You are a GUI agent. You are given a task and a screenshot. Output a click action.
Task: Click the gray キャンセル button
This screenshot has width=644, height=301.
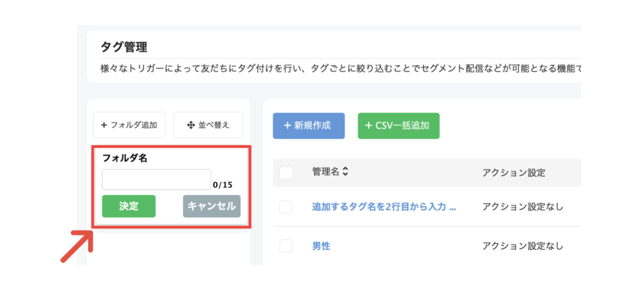point(211,206)
